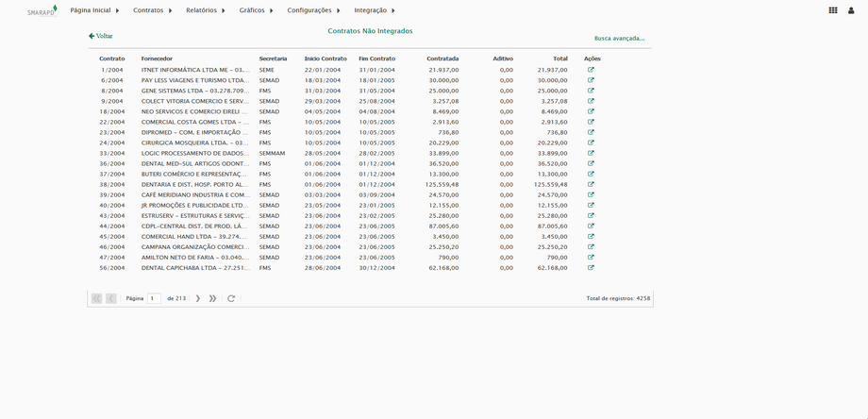Expand the Página Inicial menu

94,10
